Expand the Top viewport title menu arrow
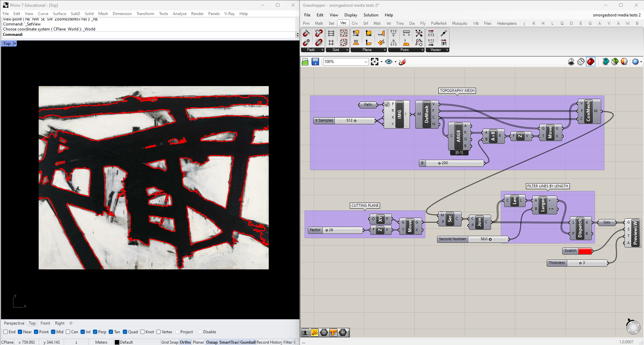Image resolution: width=644 pixels, height=345 pixels. click(15, 44)
